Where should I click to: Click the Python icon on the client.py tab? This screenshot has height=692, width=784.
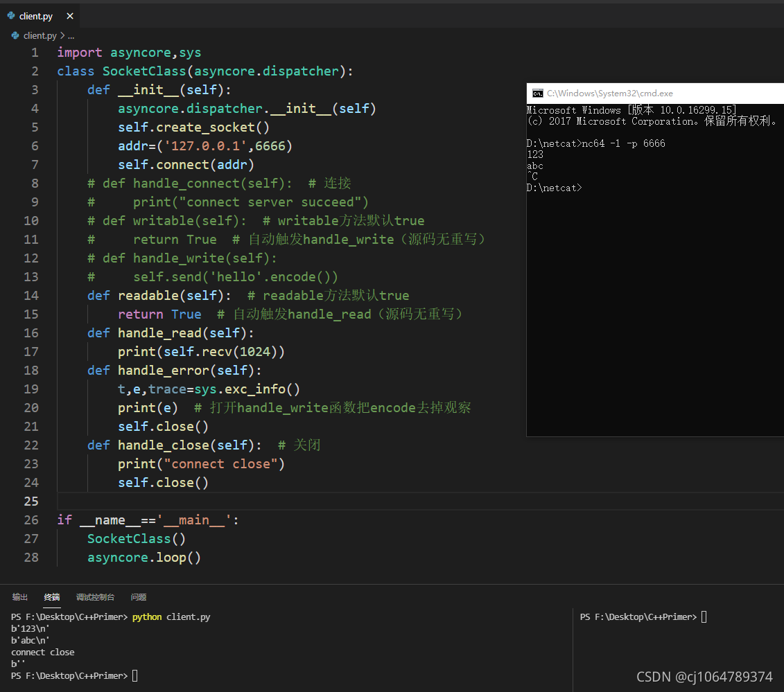(x=11, y=16)
